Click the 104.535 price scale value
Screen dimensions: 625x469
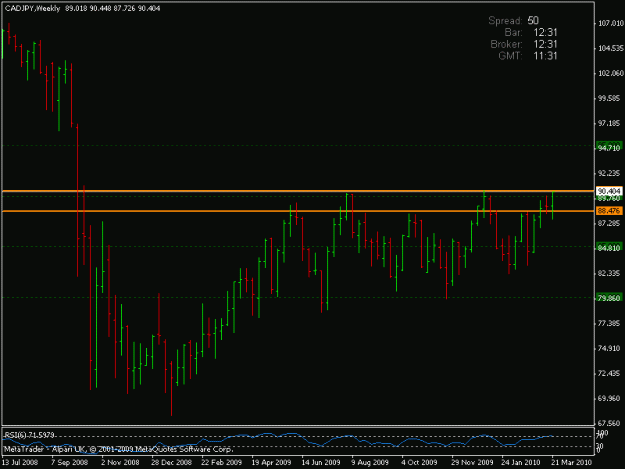pos(611,49)
